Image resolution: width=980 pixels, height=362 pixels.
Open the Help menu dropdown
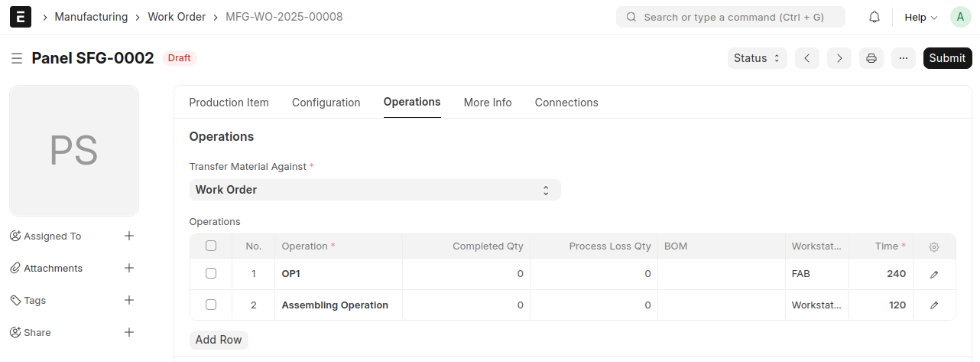[x=920, y=17]
